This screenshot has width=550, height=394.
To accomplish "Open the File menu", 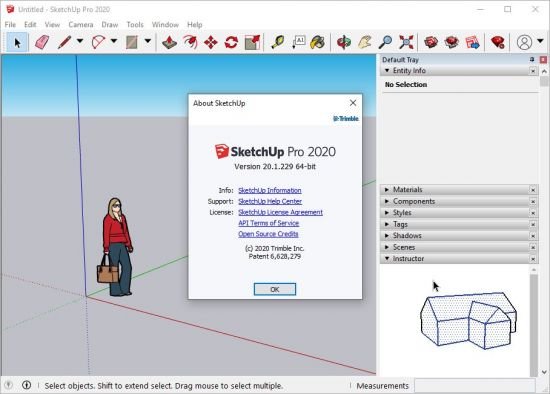I will pyautogui.click(x=10, y=25).
